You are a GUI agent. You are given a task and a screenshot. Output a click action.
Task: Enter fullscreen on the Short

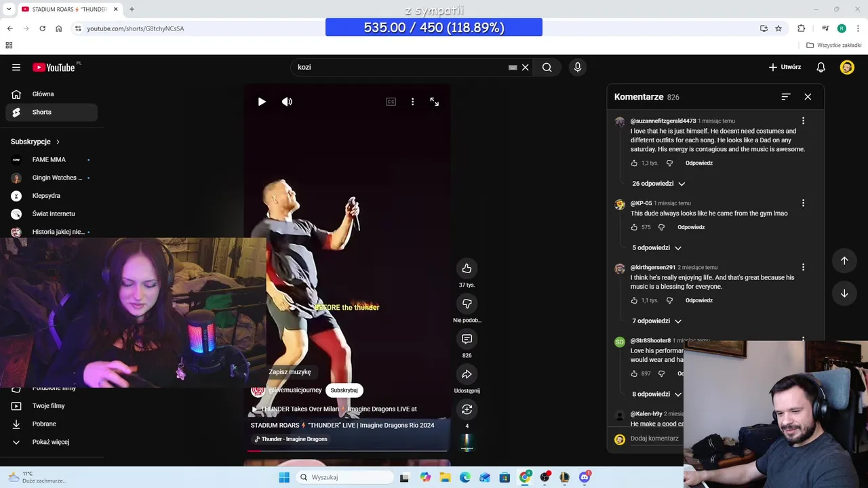tap(435, 102)
